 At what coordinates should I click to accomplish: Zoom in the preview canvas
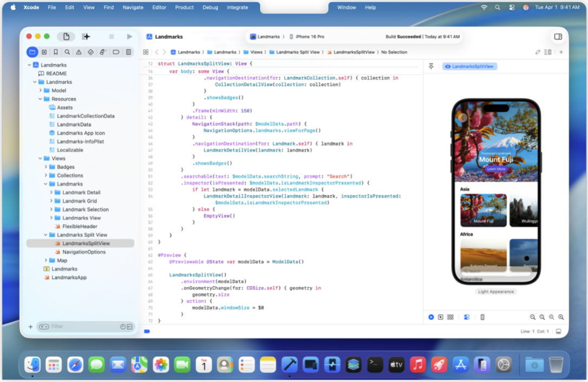(x=561, y=317)
